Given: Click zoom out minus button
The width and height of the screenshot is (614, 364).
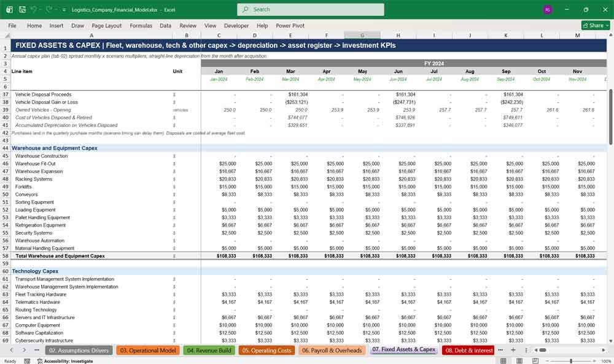Looking at the screenshot, I should click(x=548, y=361).
